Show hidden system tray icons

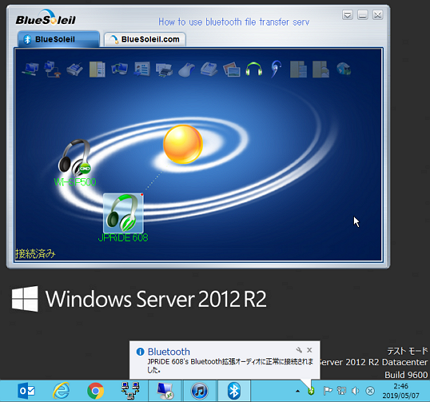pos(298,391)
